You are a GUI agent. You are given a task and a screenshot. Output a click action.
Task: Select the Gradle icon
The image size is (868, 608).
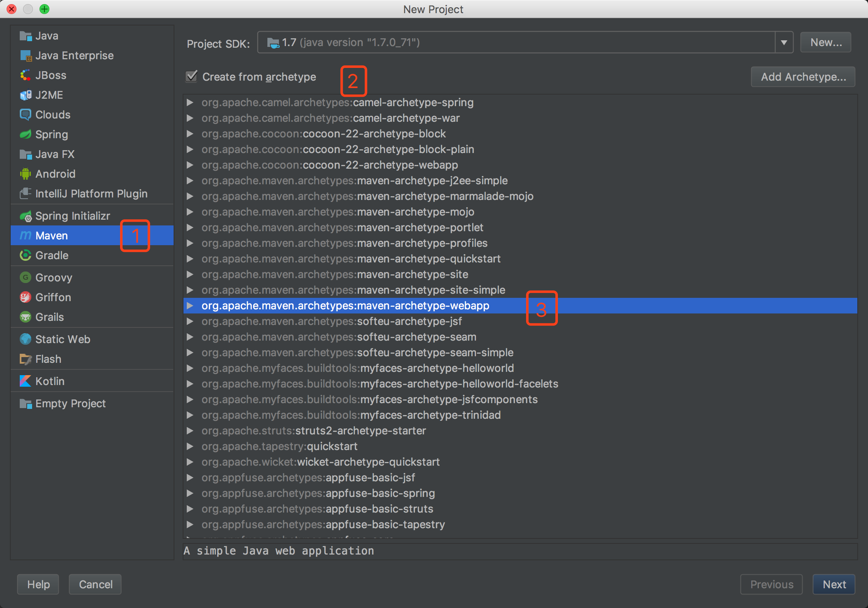tap(26, 255)
